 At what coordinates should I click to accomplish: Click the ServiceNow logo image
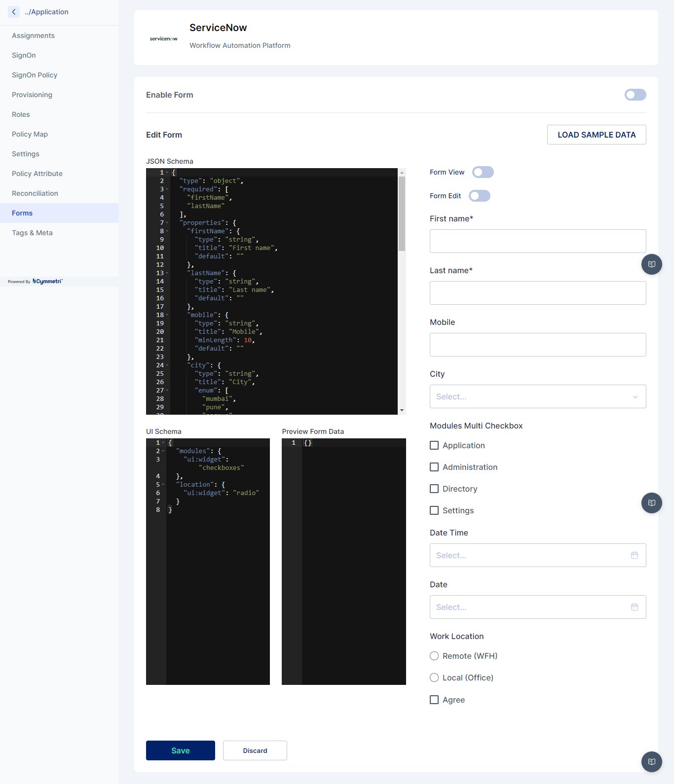[164, 38]
